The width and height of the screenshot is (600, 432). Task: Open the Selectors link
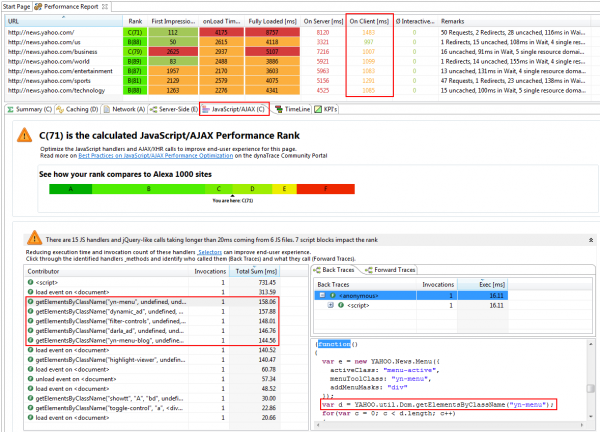pos(210,252)
